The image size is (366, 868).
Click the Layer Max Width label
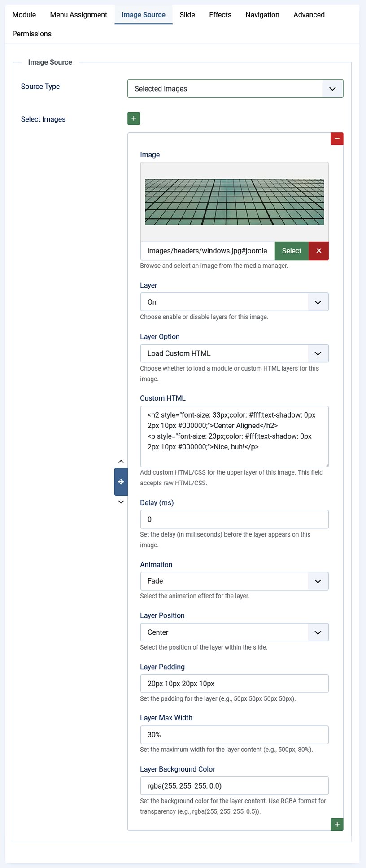166,718
